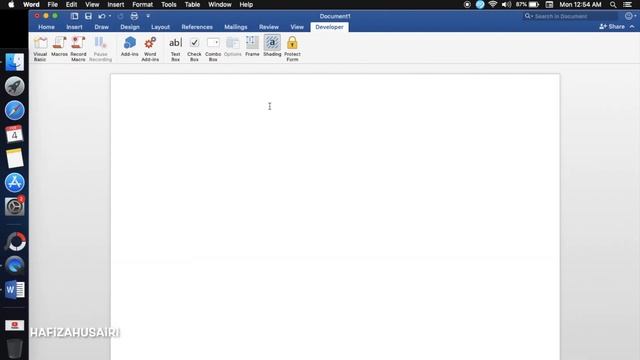The width and height of the screenshot is (640, 360).
Task: Open the View ribbon tab
Action: tap(297, 27)
